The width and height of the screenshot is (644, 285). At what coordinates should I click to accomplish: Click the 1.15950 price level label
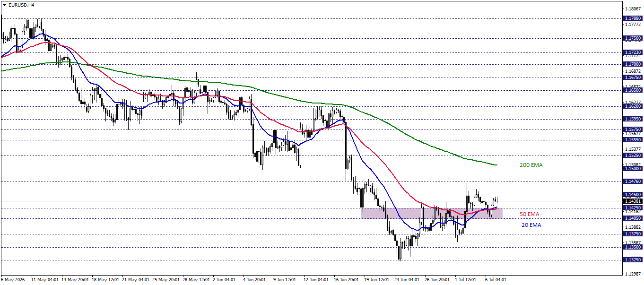point(632,119)
